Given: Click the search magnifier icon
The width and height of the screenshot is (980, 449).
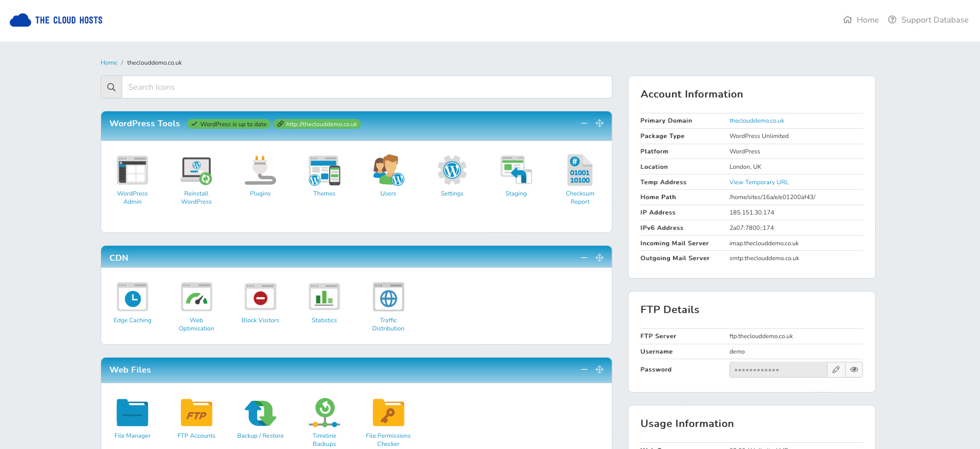Looking at the screenshot, I should coord(111,87).
